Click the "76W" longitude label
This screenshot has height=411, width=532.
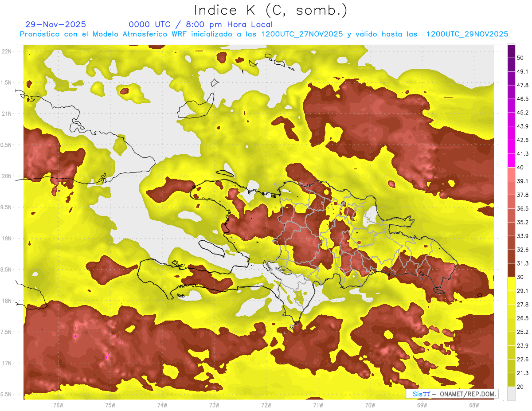point(58,405)
